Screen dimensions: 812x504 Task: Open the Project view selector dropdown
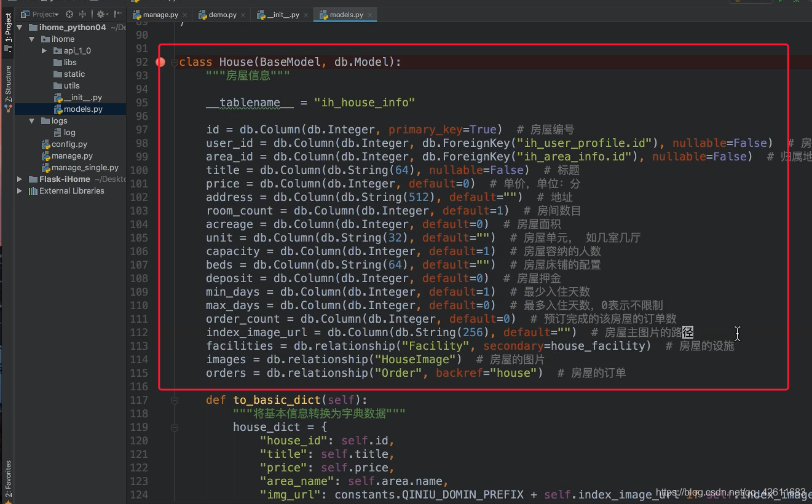pyautogui.click(x=41, y=14)
